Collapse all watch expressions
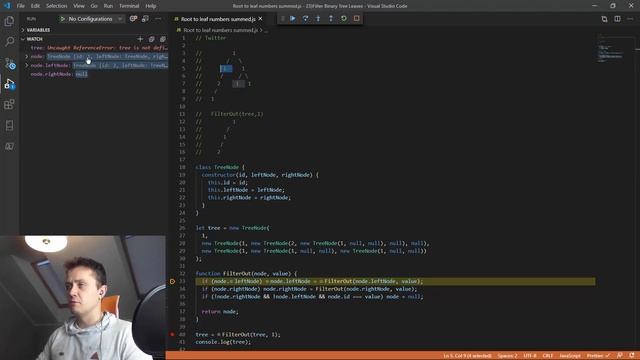 [x=151, y=39]
